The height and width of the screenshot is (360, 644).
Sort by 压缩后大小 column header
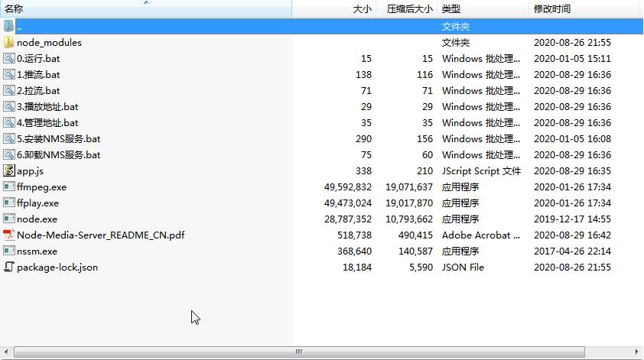[409, 9]
